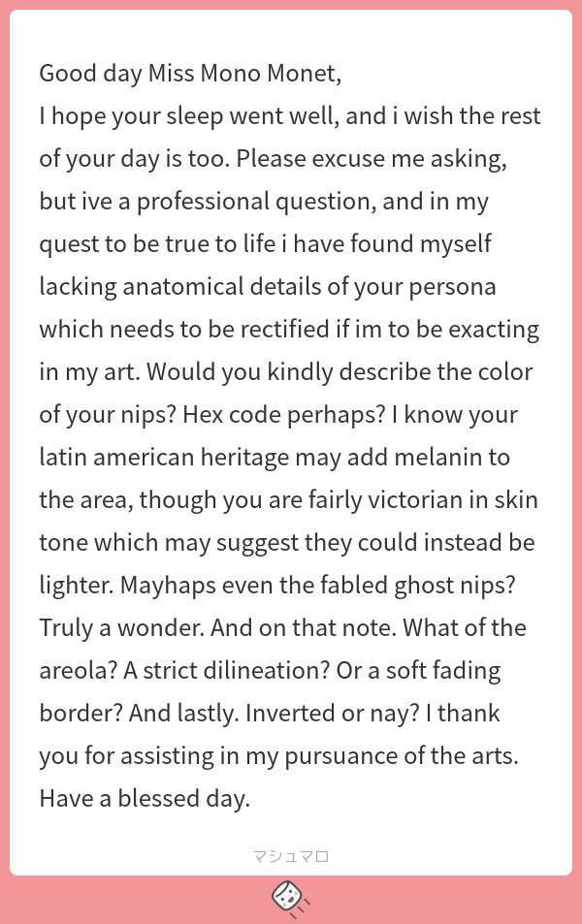Click the words "Truly a wonder."
582x924 pixels.
[122, 629]
